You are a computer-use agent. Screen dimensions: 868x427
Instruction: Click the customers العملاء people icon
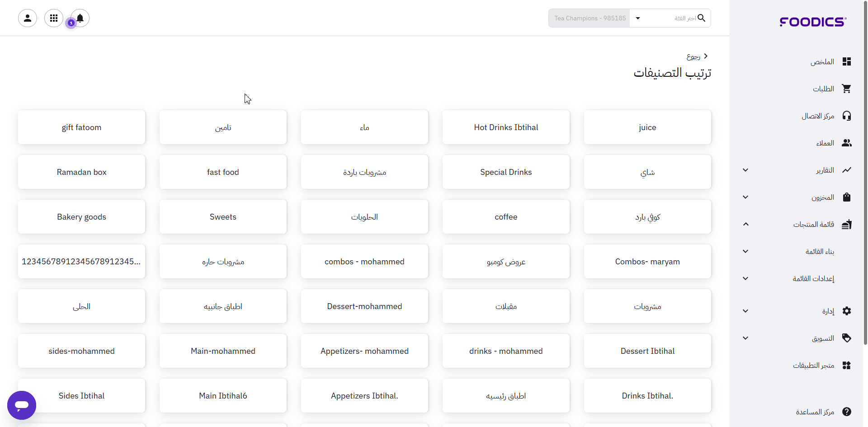coord(846,143)
